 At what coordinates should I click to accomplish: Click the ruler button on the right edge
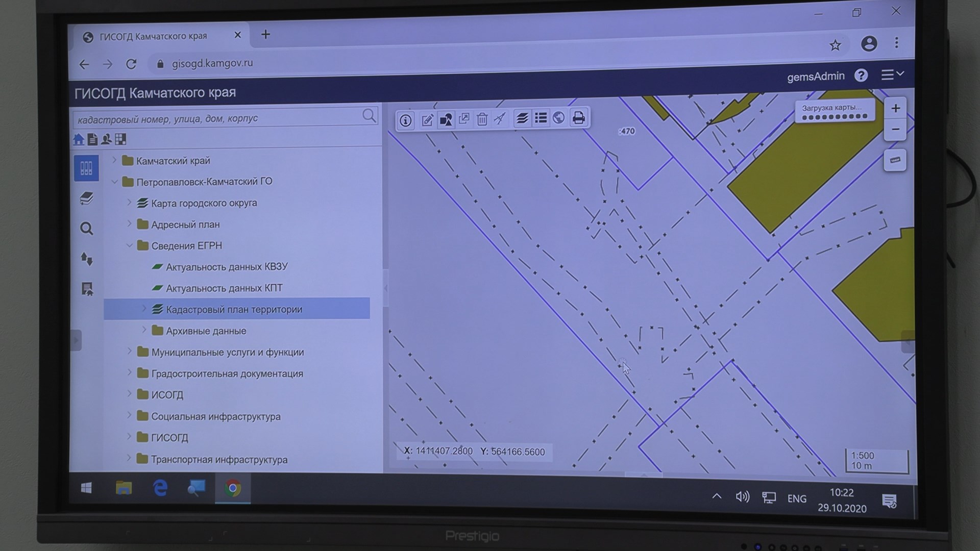coord(895,160)
